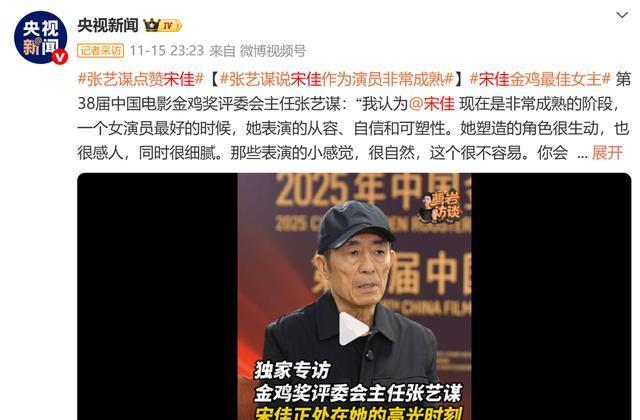
Task: Click the 央视新闻 account name
Action: tap(108, 26)
